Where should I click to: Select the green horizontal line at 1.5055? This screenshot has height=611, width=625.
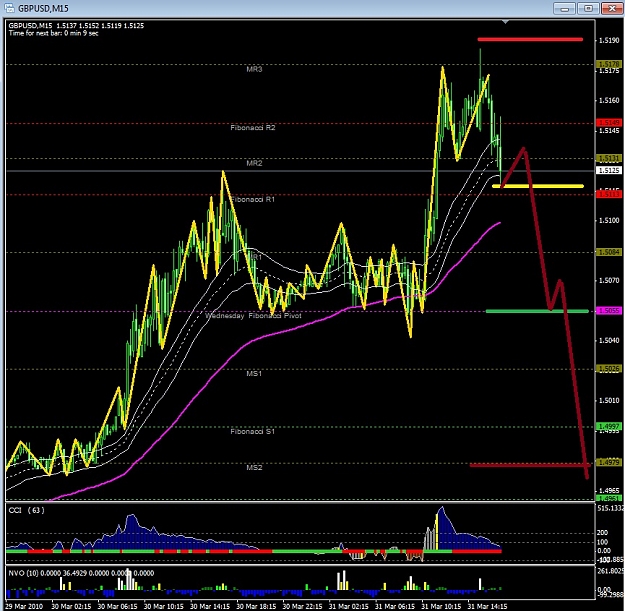pos(537,311)
